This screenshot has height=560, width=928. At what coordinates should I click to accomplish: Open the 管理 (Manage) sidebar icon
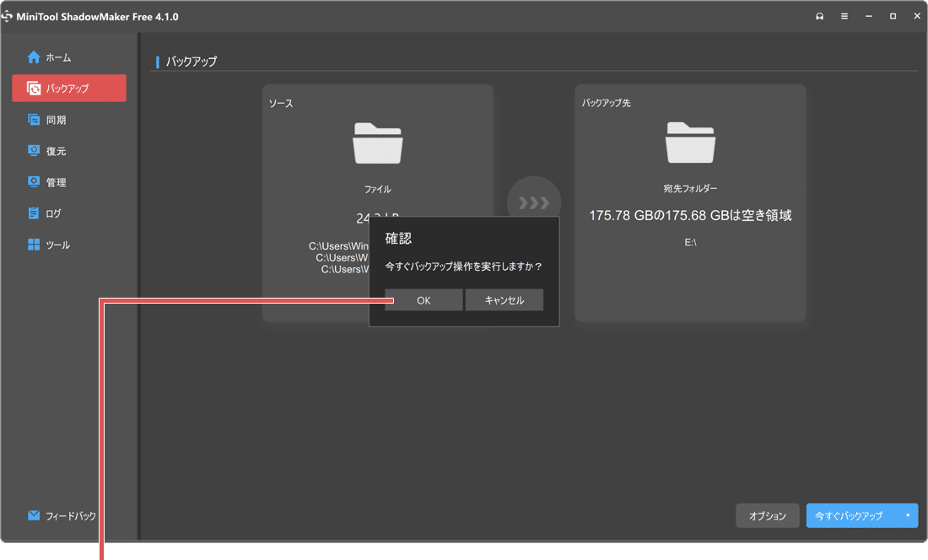(32, 181)
